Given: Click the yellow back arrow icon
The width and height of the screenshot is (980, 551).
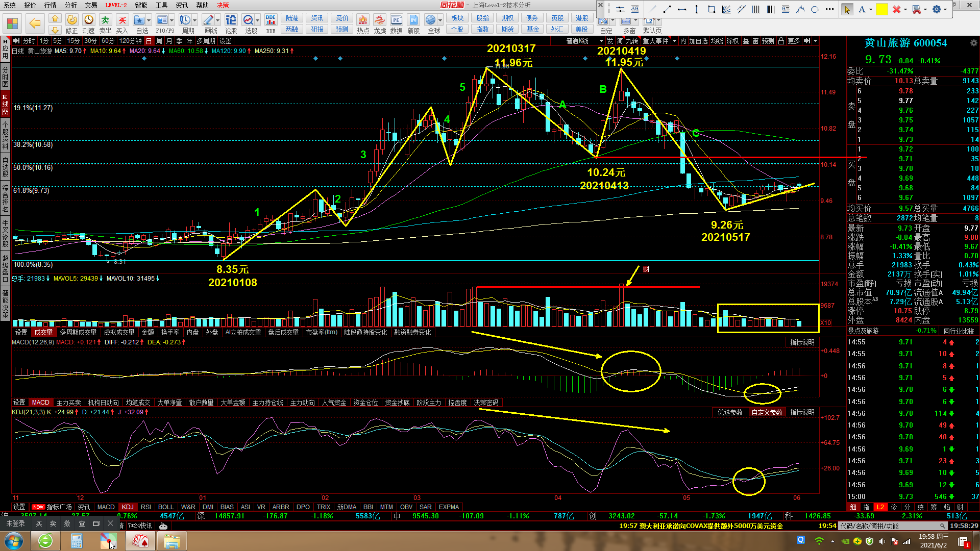Looking at the screenshot, I should click(x=35, y=23).
